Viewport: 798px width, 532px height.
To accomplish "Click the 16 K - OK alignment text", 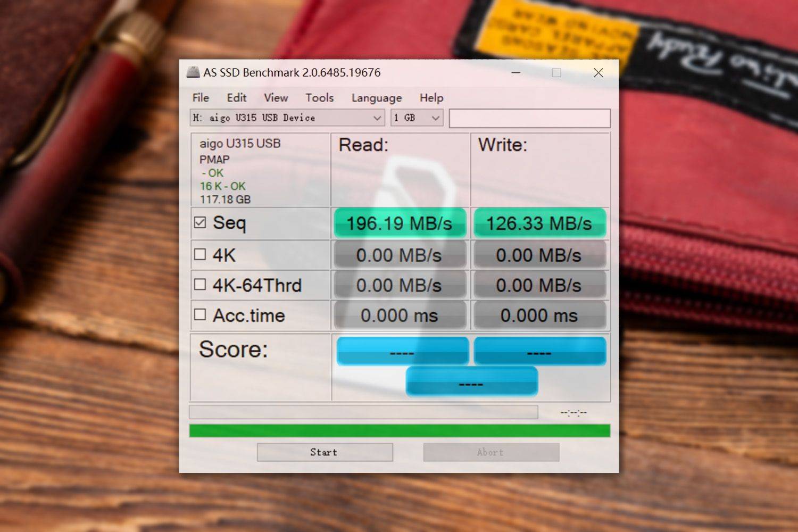I will click(x=223, y=186).
